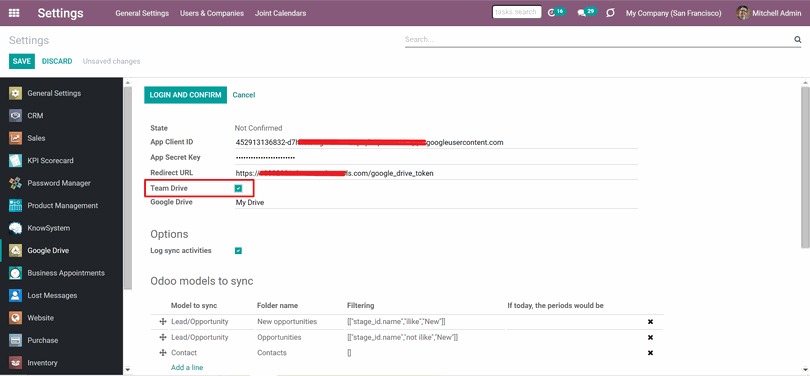Click the 'Filtering' column header

[361, 306]
